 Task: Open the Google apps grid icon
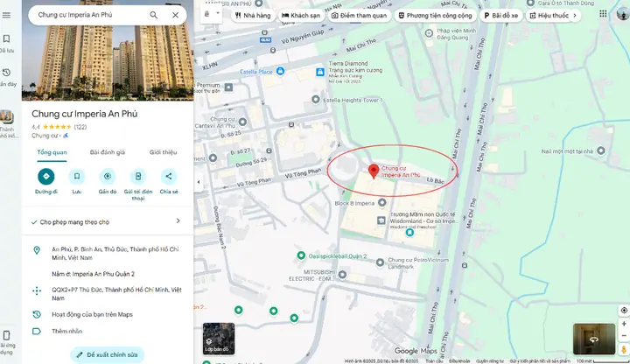tap(603, 14)
